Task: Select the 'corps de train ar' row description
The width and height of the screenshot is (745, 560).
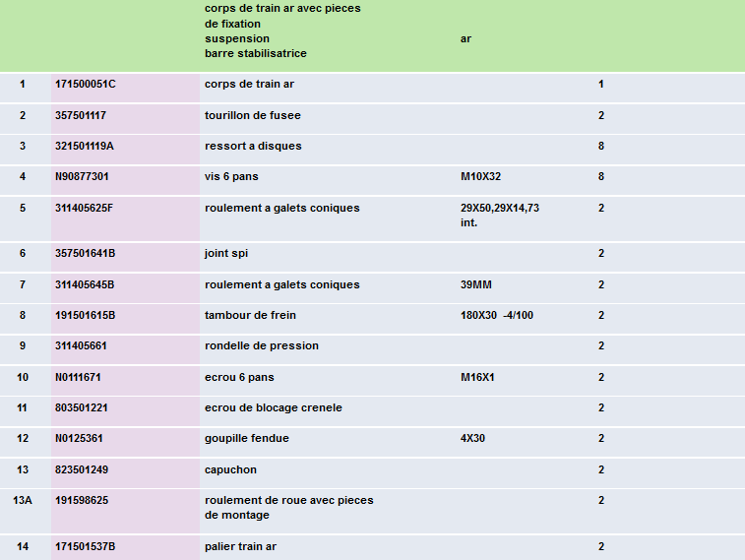Action: (x=249, y=85)
